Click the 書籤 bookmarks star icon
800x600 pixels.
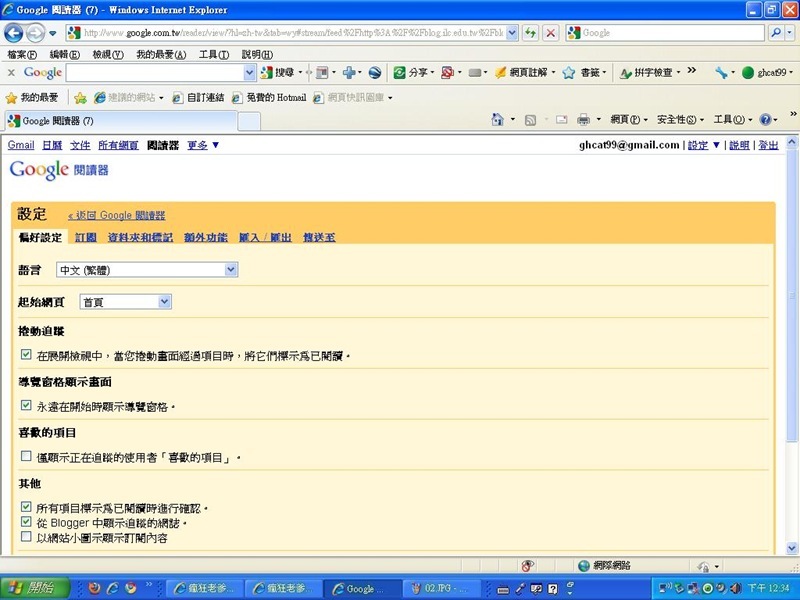coord(568,73)
